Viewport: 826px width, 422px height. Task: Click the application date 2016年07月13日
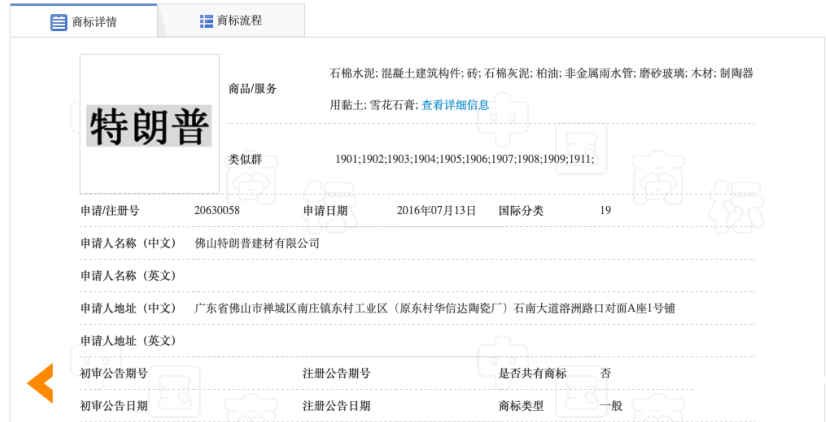pos(436,211)
